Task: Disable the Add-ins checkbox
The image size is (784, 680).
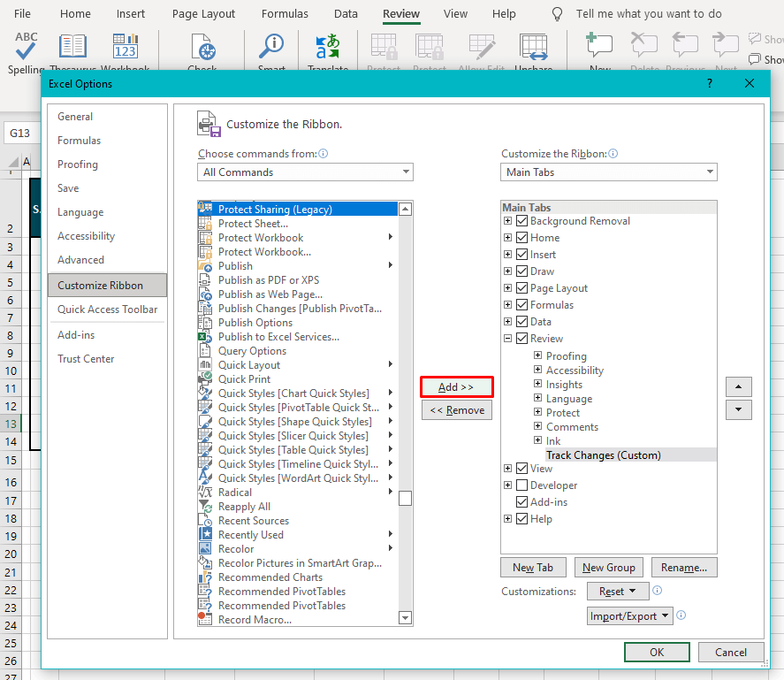Action: coord(521,501)
